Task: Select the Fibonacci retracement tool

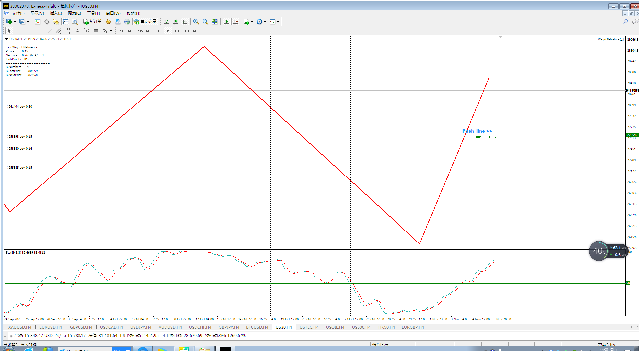Action: tap(68, 31)
